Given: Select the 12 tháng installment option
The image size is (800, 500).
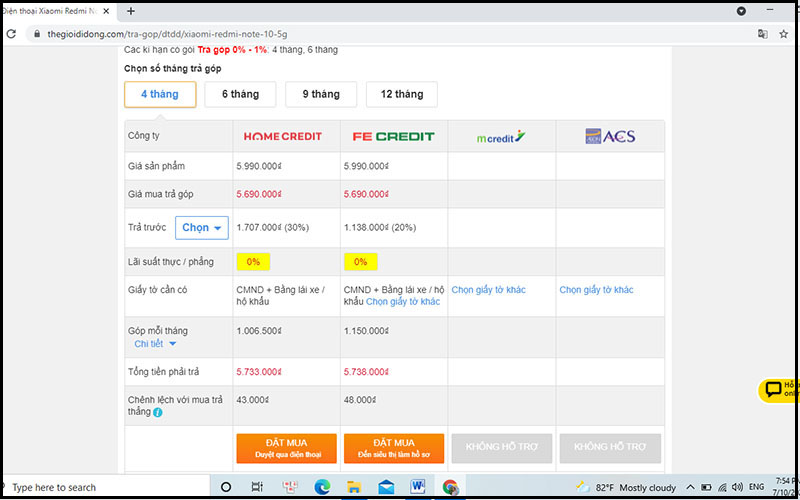Looking at the screenshot, I should [x=401, y=94].
